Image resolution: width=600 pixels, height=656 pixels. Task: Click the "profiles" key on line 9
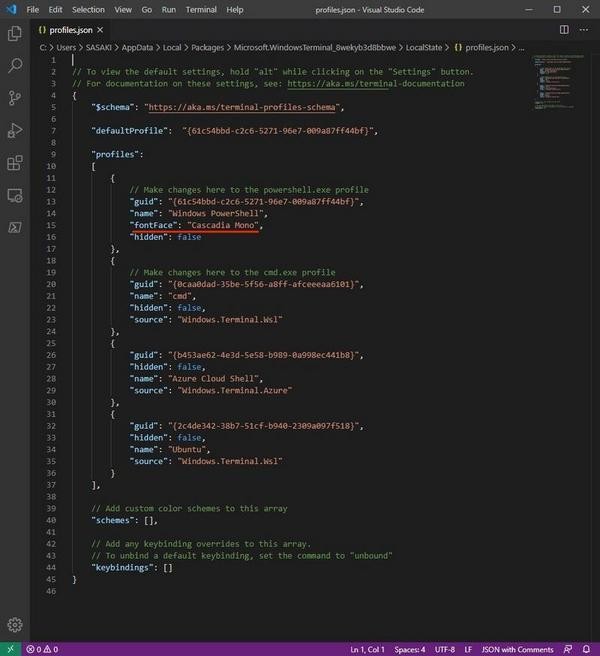[115, 154]
